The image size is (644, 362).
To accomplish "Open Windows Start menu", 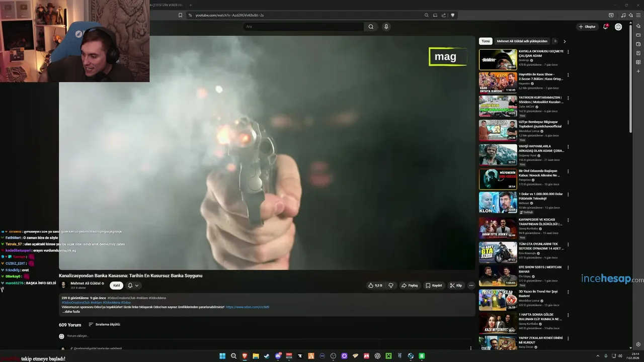I will [x=222, y=356].
